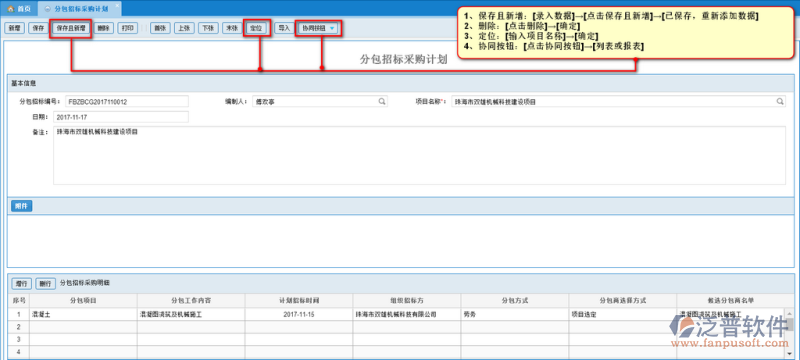Click the 打印 toolbar button
The width and height of the screenshot is (800, 360).
tap(128, 29)
